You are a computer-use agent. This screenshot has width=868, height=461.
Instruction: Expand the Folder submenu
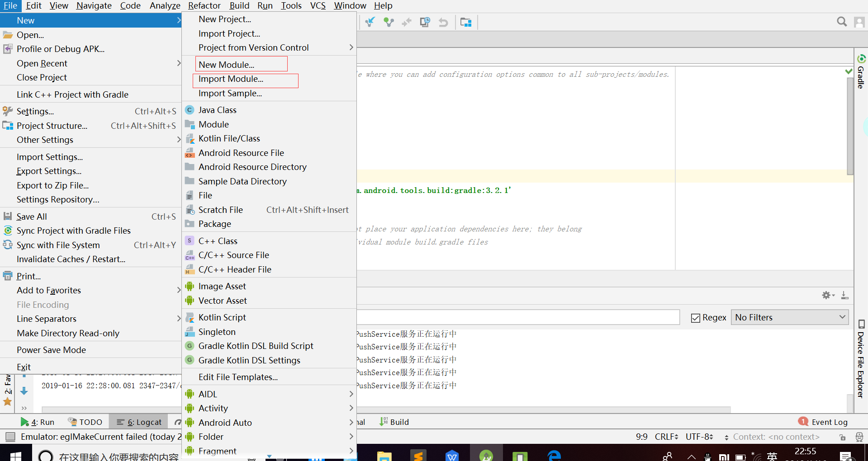(x=269, y=437)
